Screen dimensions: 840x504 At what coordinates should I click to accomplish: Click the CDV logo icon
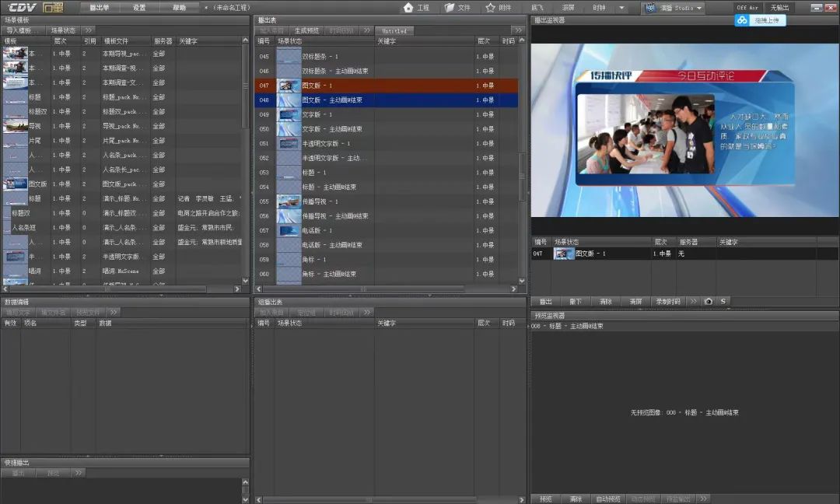click(22, 7)
